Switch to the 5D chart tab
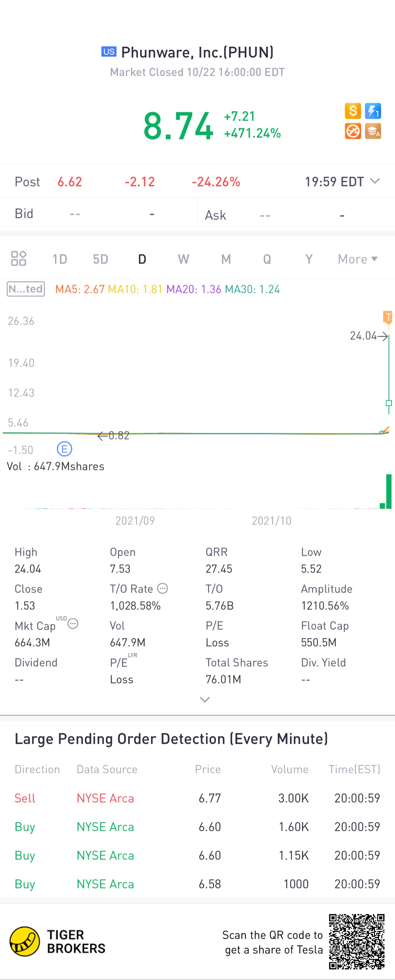This screenshot has width=395, height=980. point(100,259)
